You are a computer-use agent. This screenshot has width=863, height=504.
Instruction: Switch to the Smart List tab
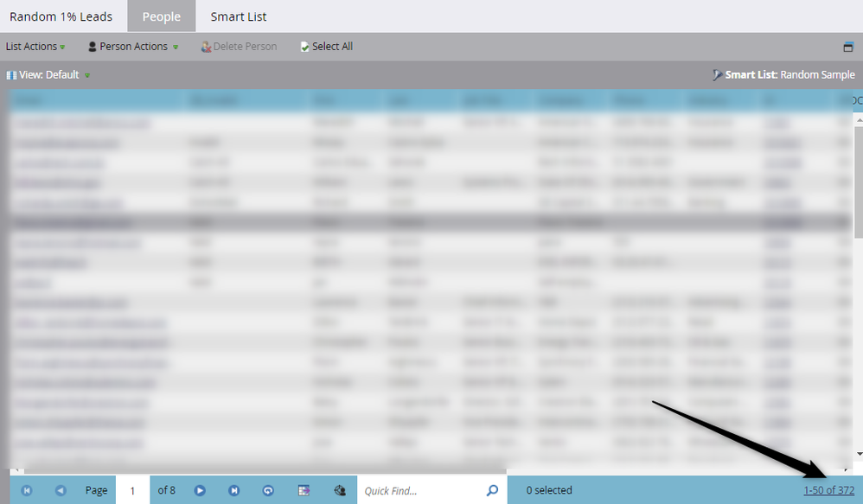click(x=239, y=16)
